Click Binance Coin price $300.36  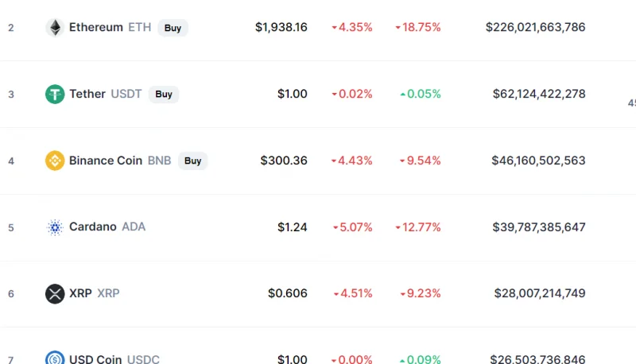[284, 160]
